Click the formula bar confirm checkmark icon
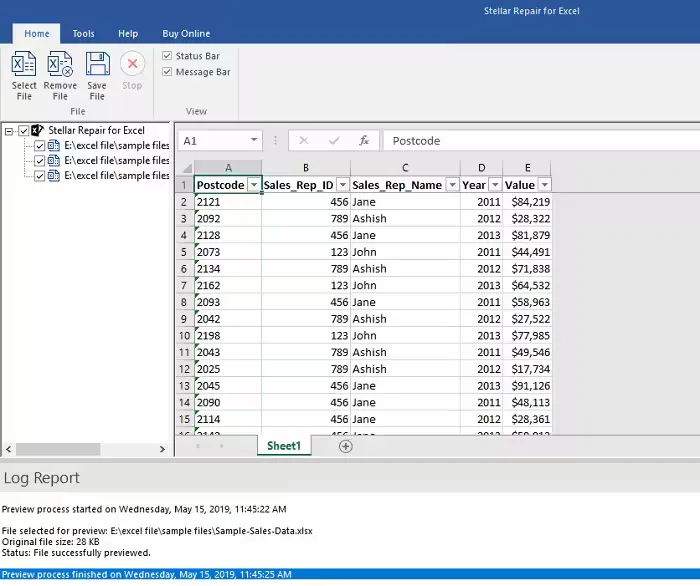Viewport: 700px width, 586px height. 334,141
